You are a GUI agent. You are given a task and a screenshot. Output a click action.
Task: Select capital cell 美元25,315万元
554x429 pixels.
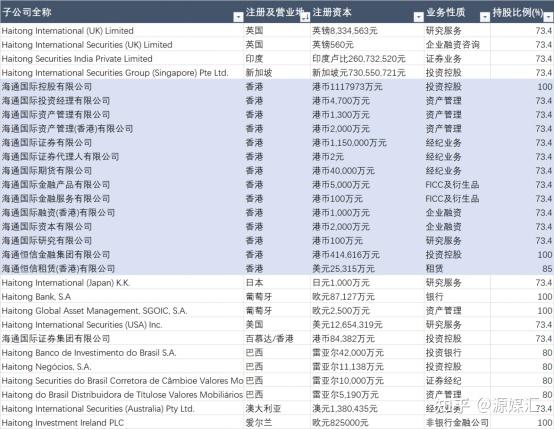(x=367, y=269)
